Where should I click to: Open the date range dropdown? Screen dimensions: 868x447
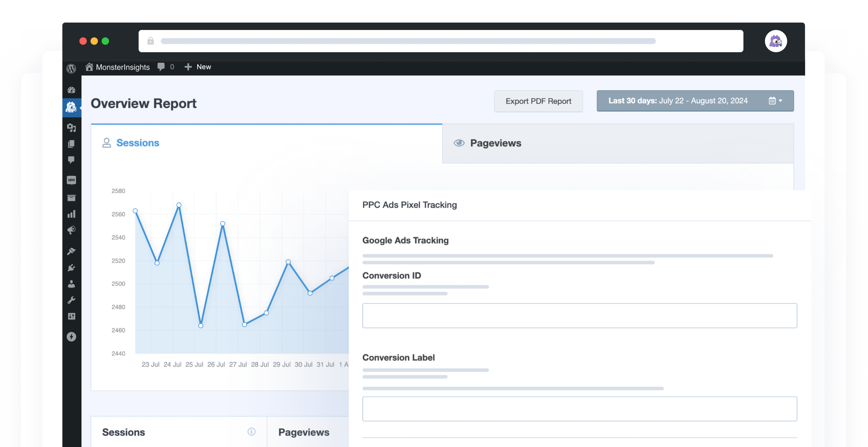(695, 101)
